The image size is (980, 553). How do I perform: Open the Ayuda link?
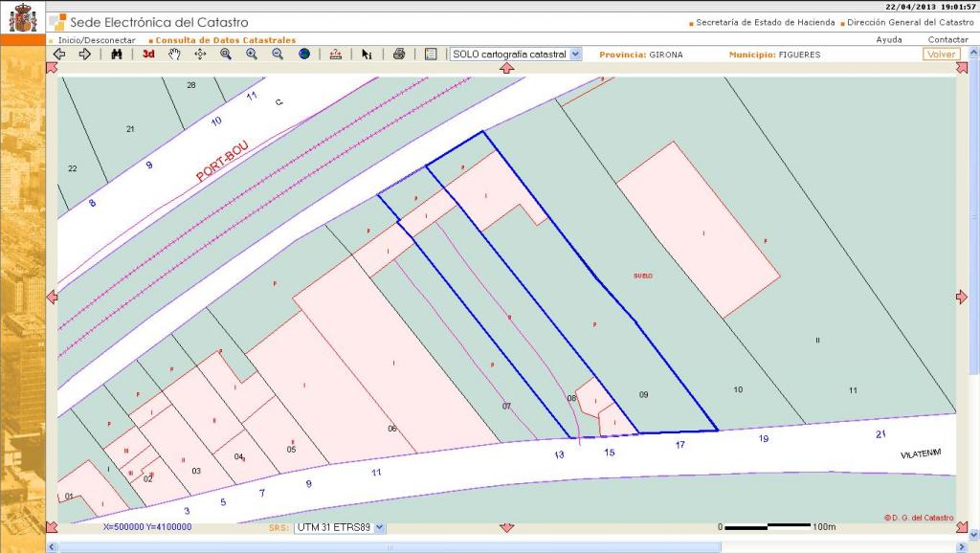coord(888,40)
